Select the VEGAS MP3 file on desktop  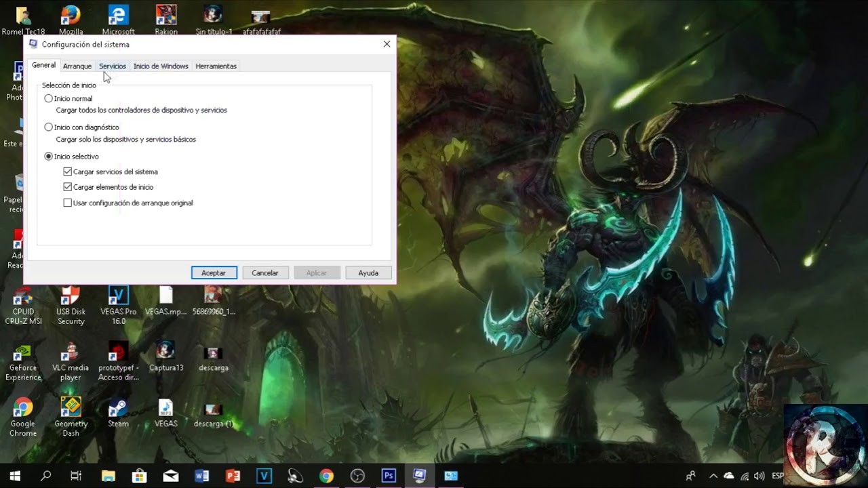tap(166, 413)
